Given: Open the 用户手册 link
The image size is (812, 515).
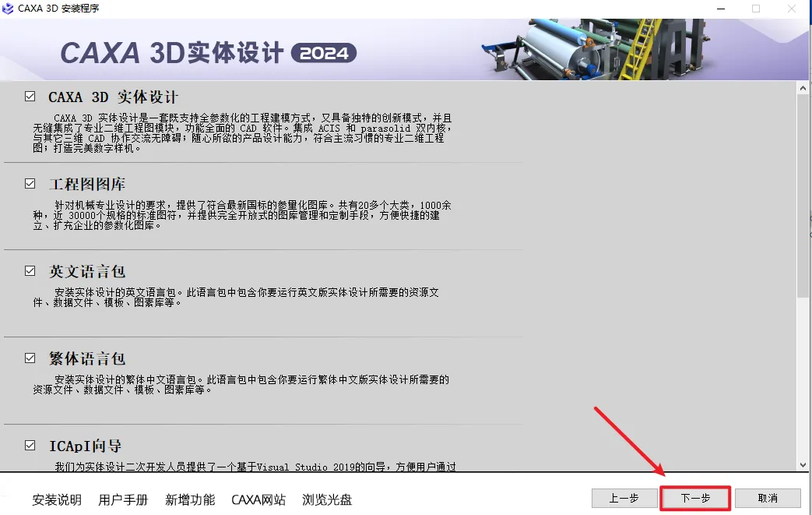Looking at the screenshot, I should pyautogui.click(x=123, y=500).
